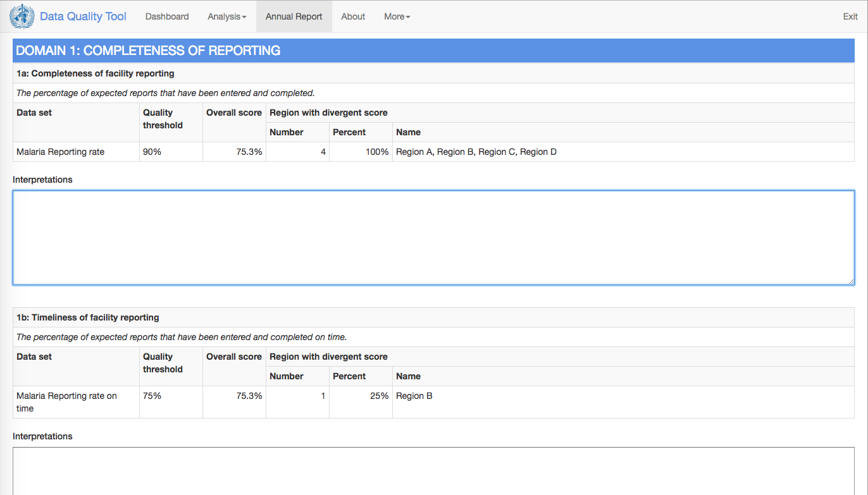The image size is (868, 495).
Task: Go to the Dashboard page
Action: [x=167, y=16]
